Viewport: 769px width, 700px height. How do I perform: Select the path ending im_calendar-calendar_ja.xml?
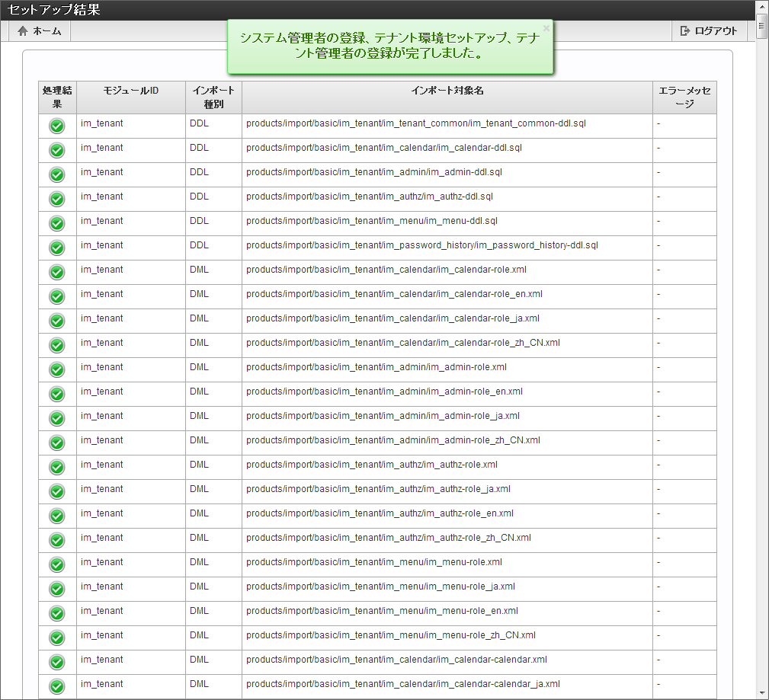tap(403, 684)
